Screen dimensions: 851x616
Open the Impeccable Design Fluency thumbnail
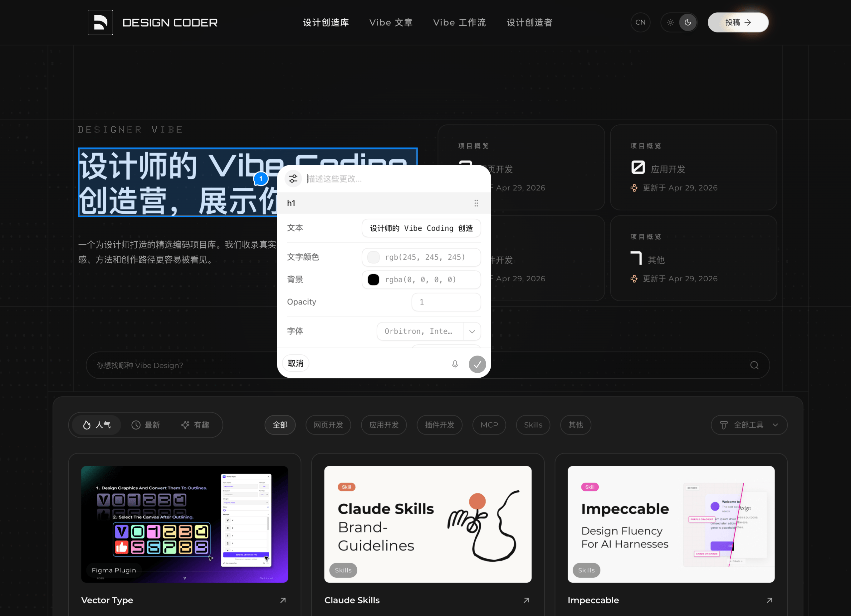[671, 524]
